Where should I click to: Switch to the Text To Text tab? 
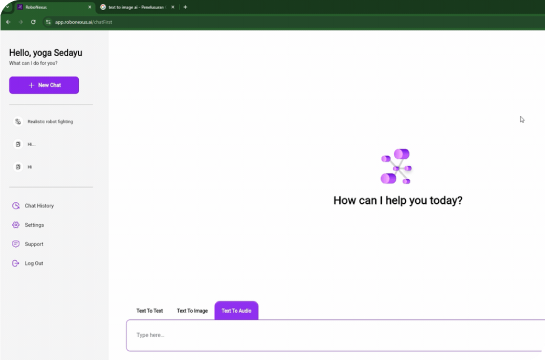point(150,311)
